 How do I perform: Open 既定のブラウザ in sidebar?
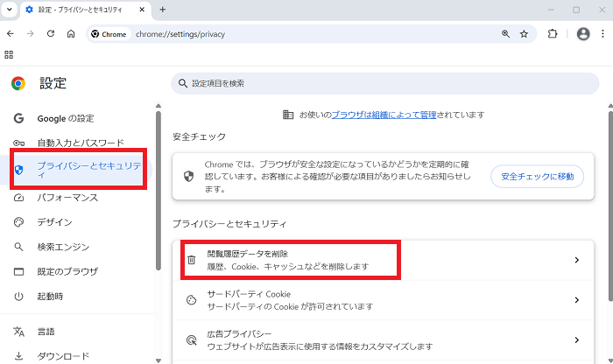pos(67,271)
